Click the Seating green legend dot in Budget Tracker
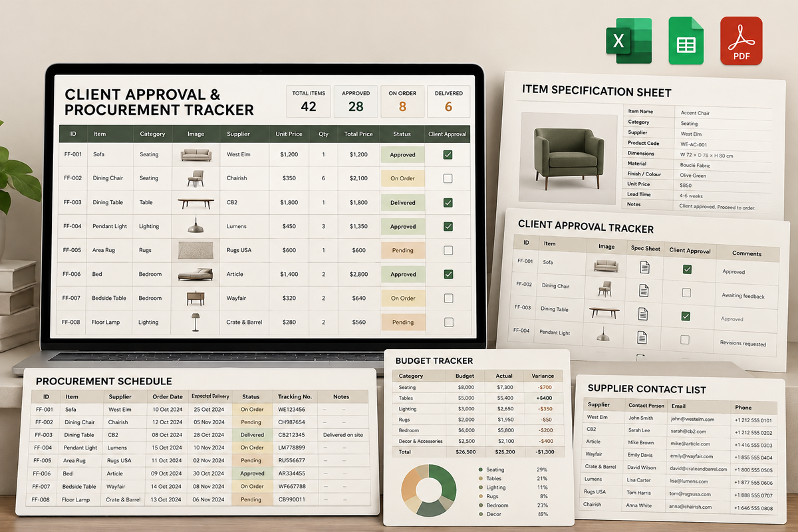The width and height of the screenshot is (798, 532). coord(480,469)
